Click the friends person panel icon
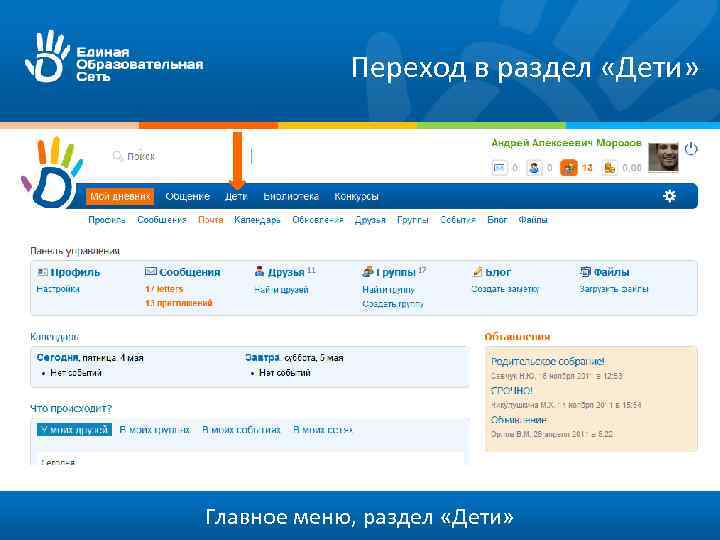 [259, 272]
